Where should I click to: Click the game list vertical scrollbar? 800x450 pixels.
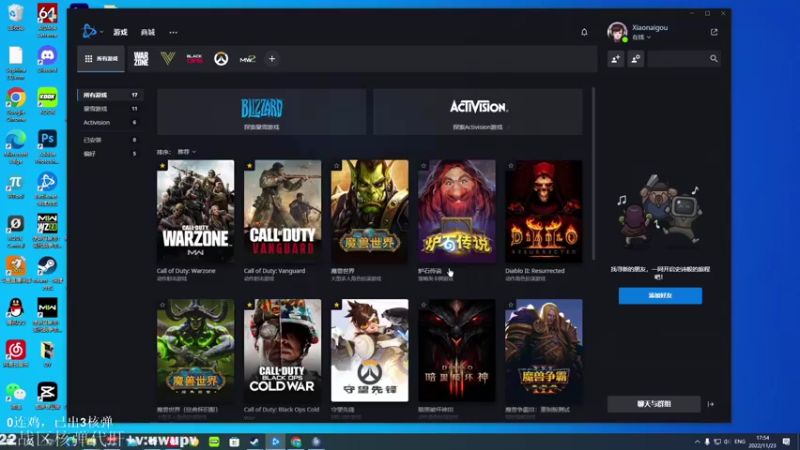pyautogui.click(x=593, y=173)
